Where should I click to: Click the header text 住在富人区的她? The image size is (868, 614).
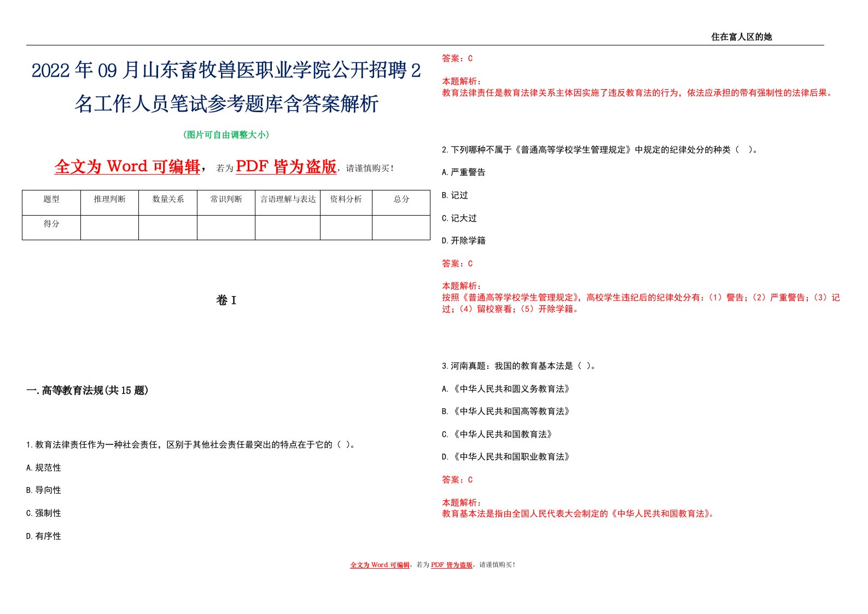click(x=741, y=37)
